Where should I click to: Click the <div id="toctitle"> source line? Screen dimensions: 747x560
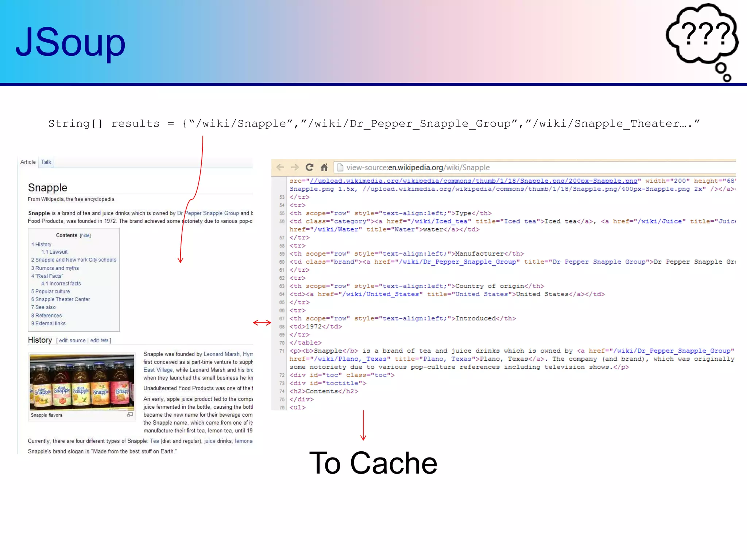point(328,383)
